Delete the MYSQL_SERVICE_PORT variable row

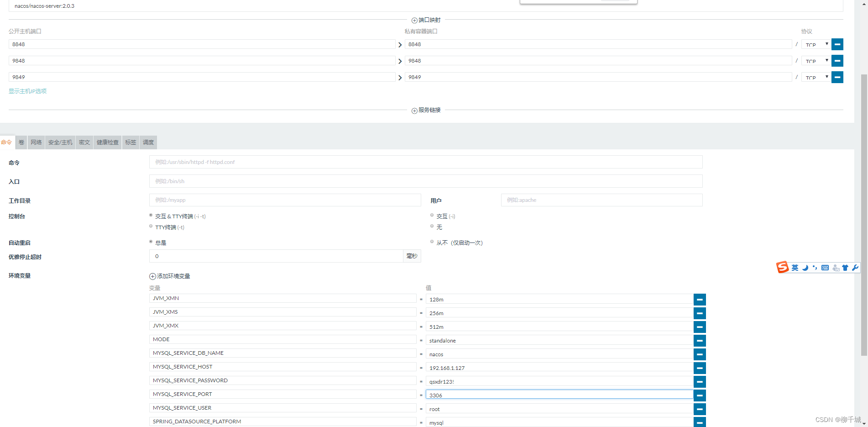point(700,395)
